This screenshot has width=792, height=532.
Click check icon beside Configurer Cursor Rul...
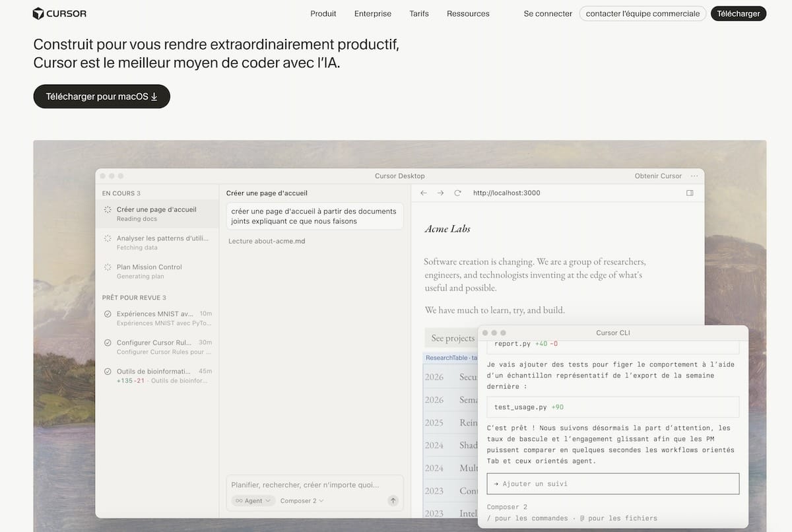click(x=108, y=343)
